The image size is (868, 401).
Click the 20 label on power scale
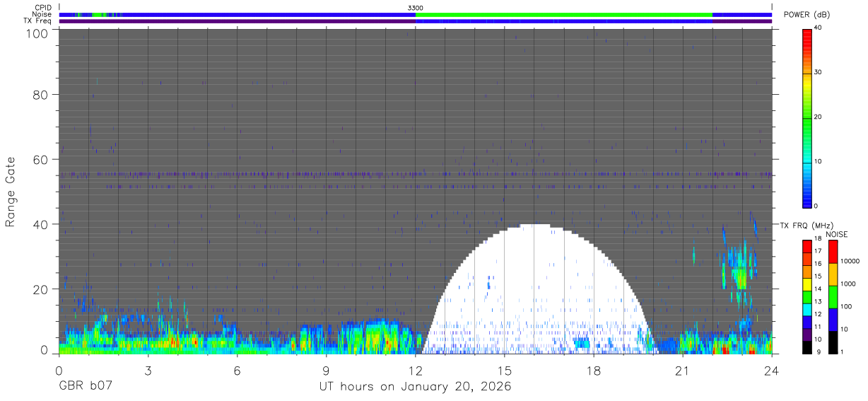tap(819, 117)
